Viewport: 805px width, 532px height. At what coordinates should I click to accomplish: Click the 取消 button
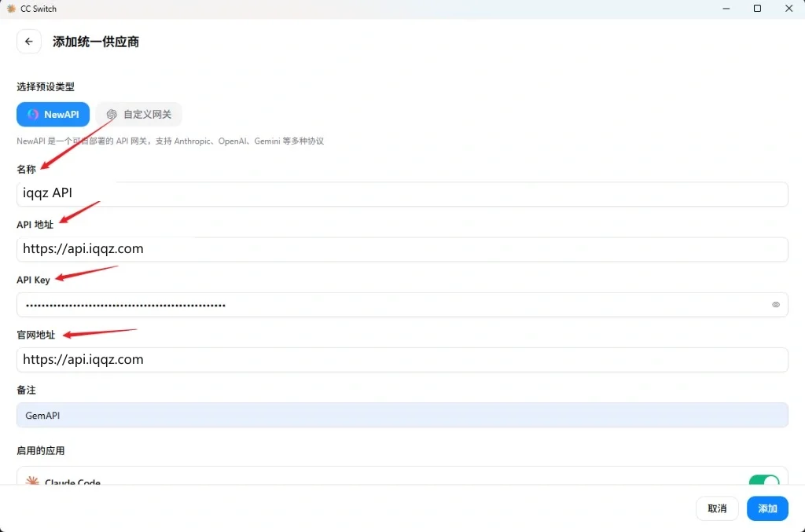coord(717,508)
